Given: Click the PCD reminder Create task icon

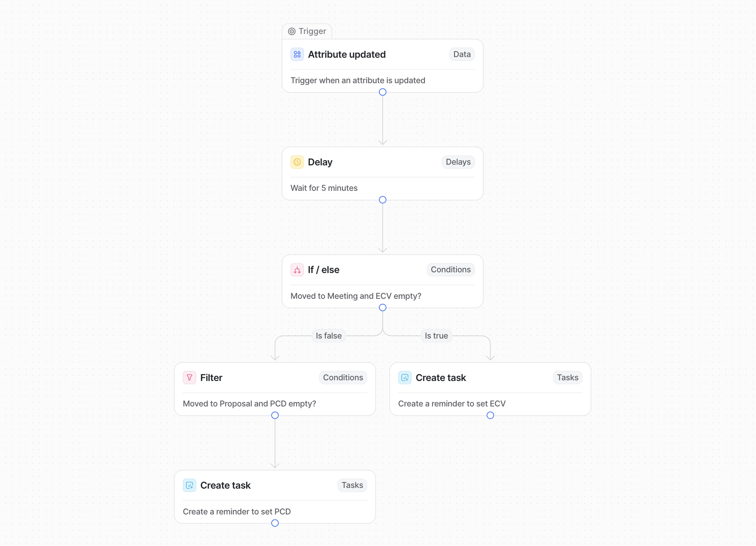Looking at the screenshot, I should [x=189, y=485].
